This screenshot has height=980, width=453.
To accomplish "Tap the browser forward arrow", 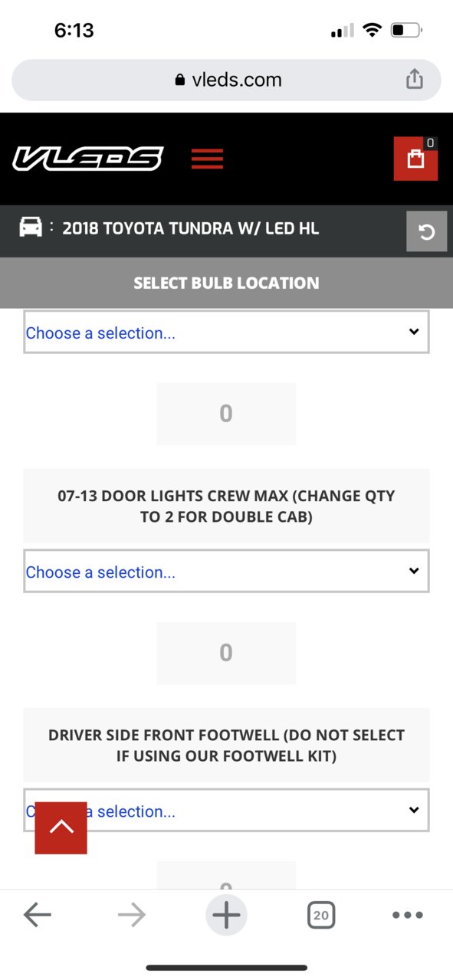I will 132,915.
